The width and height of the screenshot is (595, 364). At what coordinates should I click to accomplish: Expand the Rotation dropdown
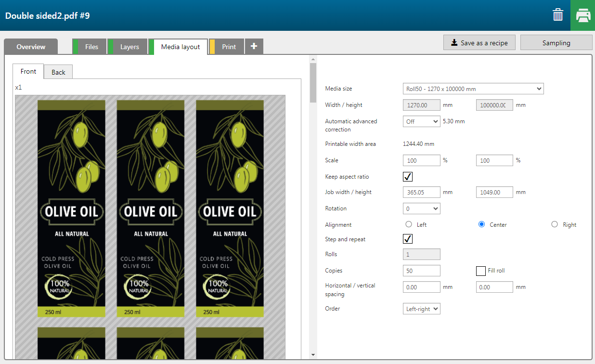421,208
